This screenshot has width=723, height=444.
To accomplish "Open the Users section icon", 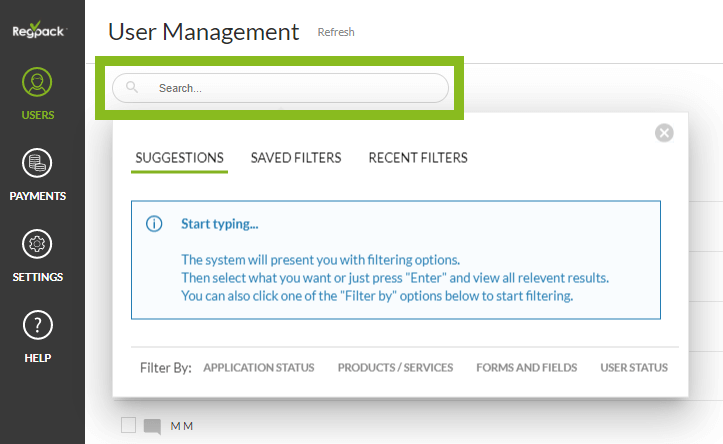I will 38,83.
